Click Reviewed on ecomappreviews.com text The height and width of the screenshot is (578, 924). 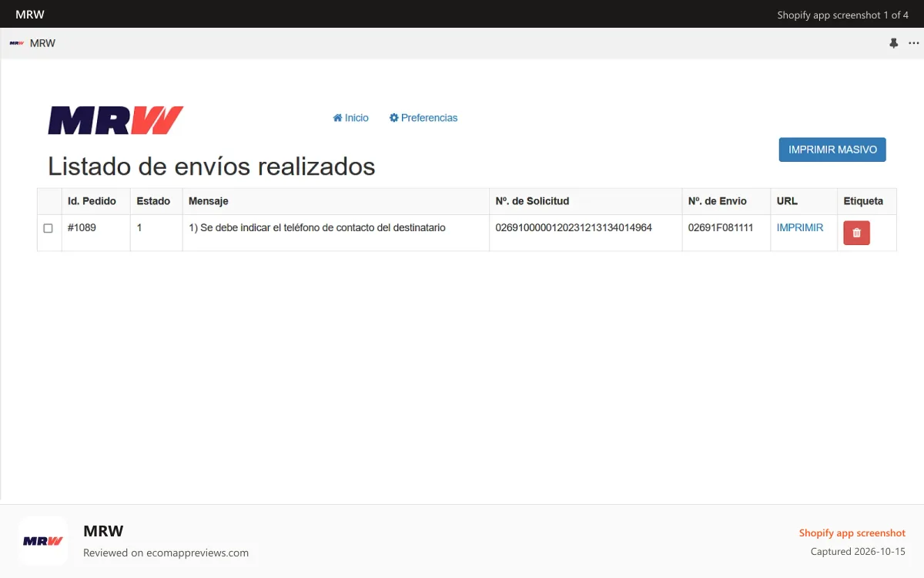click(166, 553)
